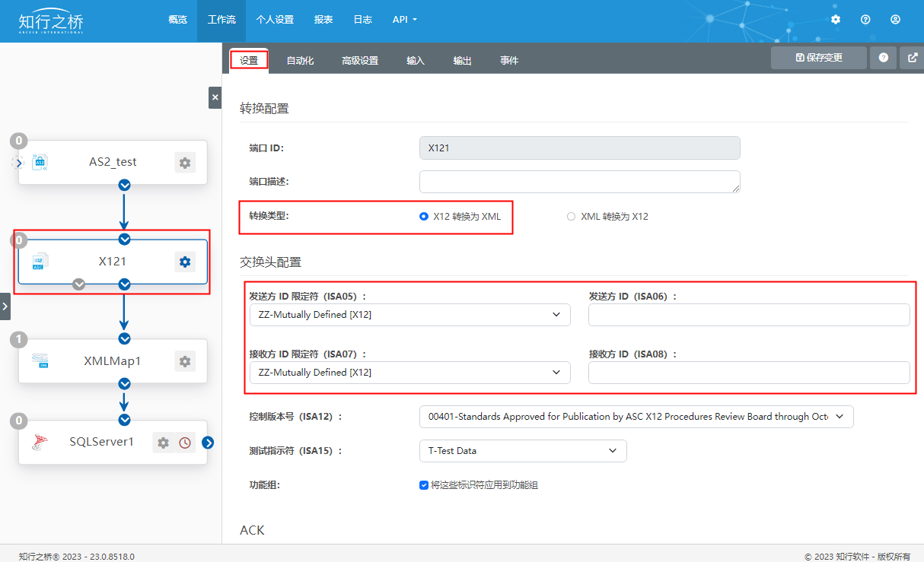This screenshot has height=562, width=924.
Task: Close the connector settings panel
Action: coord(215,97)
